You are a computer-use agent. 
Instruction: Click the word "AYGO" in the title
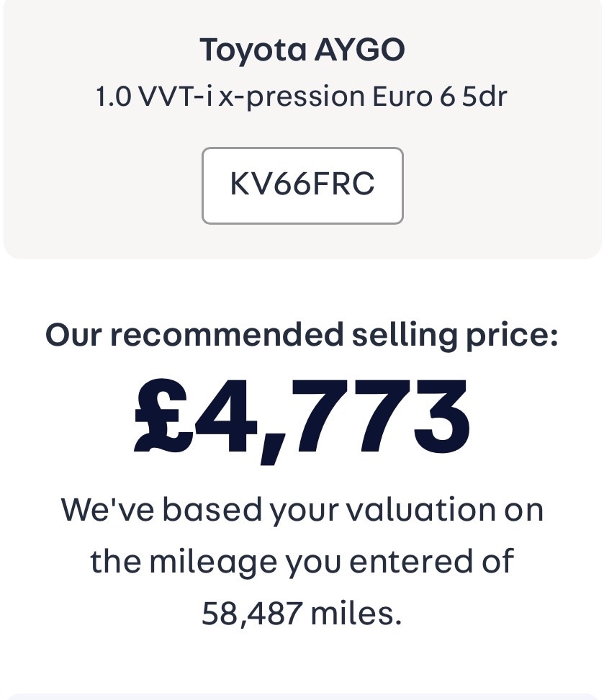[359, 50]
